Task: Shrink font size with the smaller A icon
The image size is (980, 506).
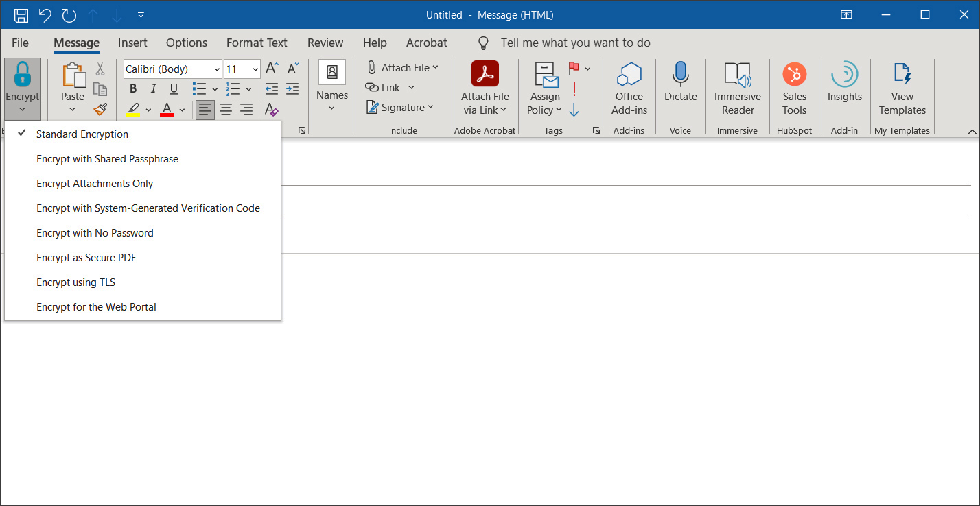Action: point(292,69)
